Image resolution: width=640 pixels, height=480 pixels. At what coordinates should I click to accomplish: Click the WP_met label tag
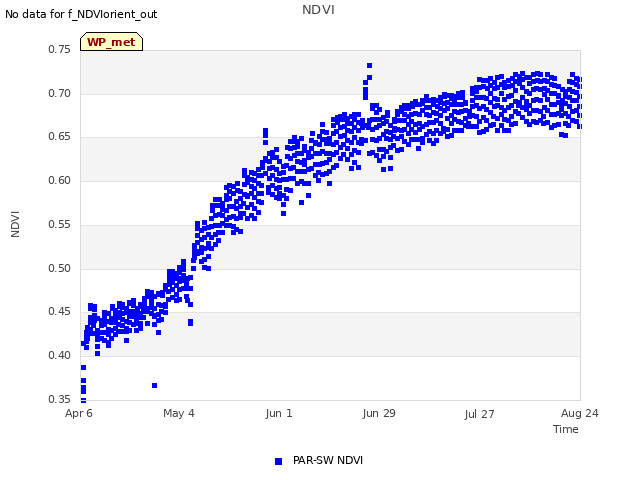click(111, 42)
